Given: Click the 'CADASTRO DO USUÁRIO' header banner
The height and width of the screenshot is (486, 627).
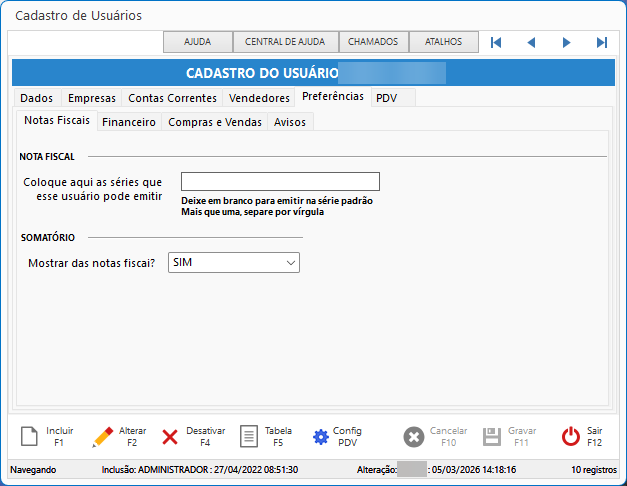Looking at the screenshot, I should 314,73.
